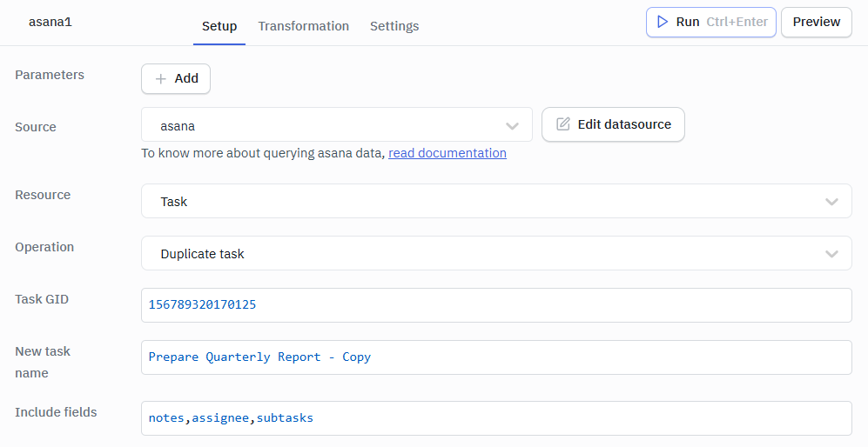
Task: Click the Source dropdown chevron
Action: (512, 126)
